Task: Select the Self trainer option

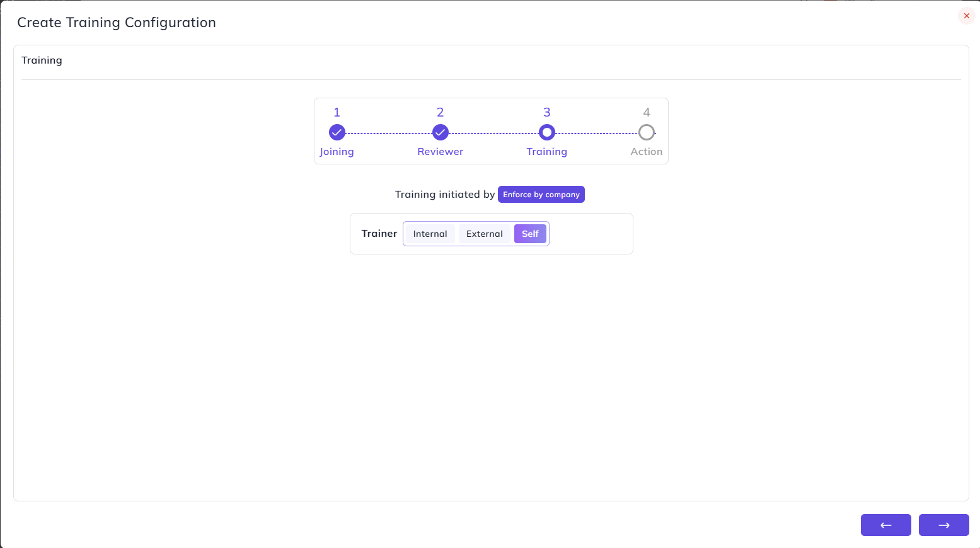Action: (x=530, y=234)
